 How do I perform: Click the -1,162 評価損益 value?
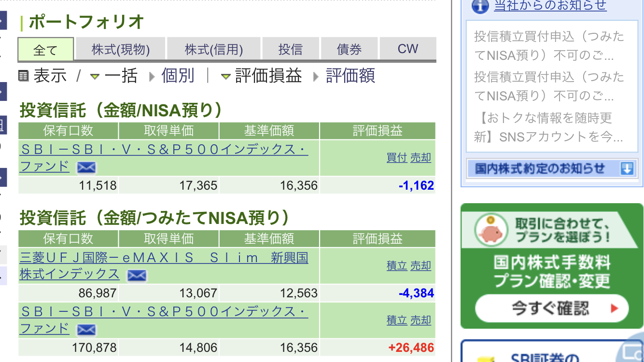tap(417, 185)
